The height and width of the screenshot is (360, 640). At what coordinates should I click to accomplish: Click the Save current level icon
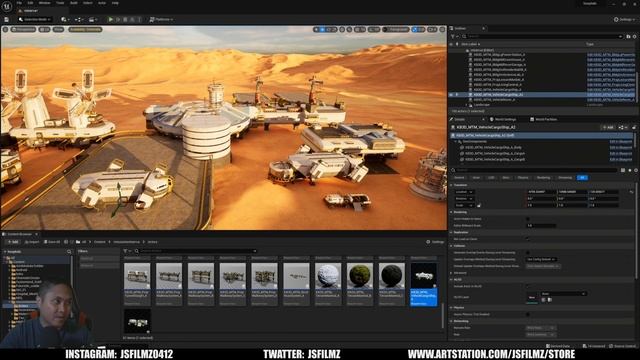coord(7,19)
